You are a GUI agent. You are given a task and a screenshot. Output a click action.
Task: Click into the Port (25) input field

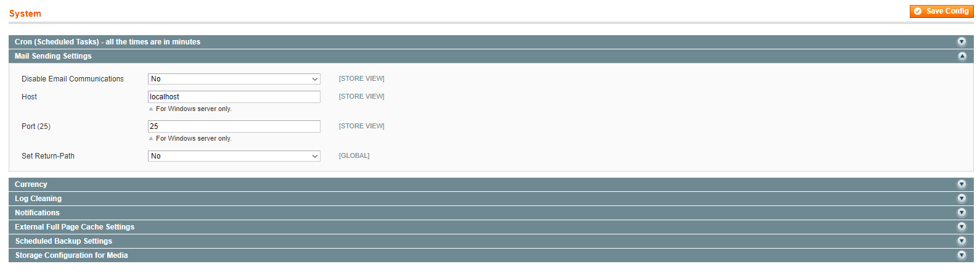pos(234,126)
